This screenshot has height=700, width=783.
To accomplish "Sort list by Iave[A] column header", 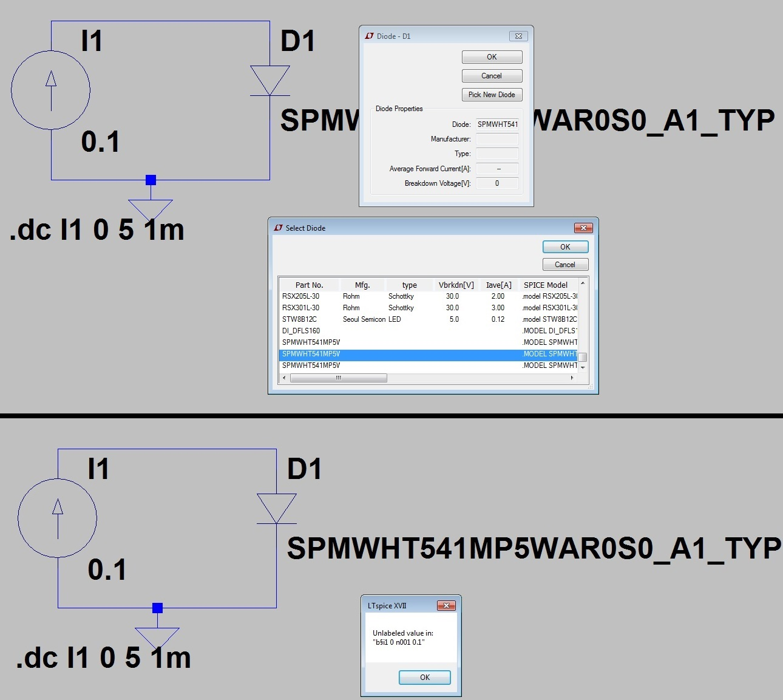I will click(498, 285).
